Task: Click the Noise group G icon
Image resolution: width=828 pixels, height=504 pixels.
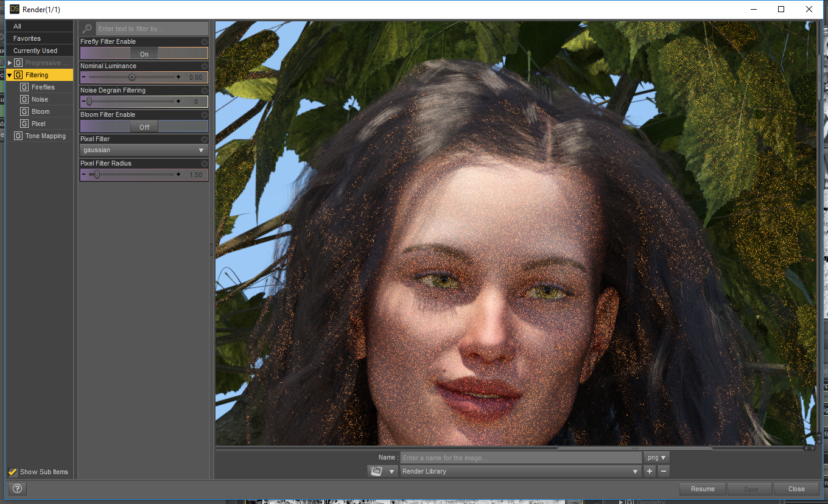Action: pos(24,99)
